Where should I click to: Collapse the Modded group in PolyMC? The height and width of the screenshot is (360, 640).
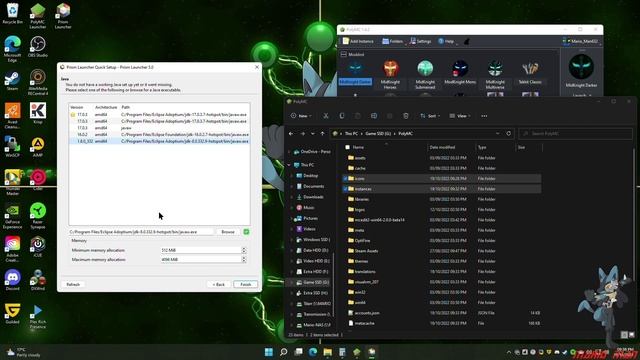pos(344,54)
